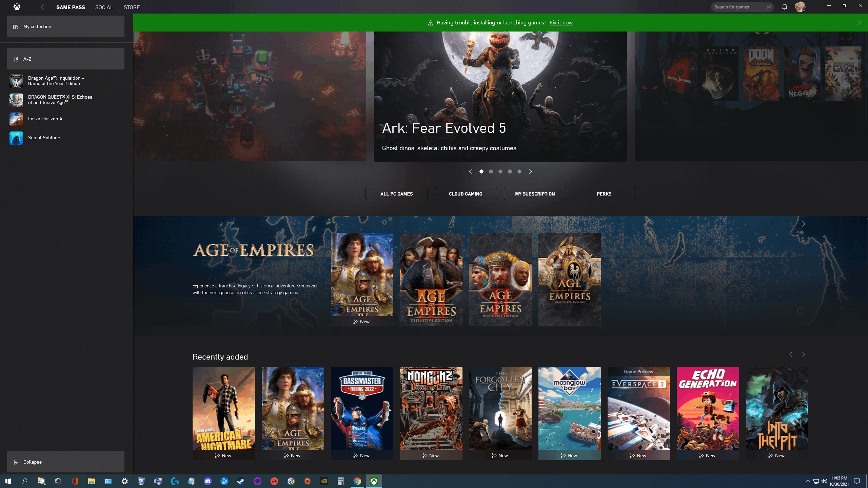Click the Ark Fear Evolved 5 banner
The image size is (868, 488).
pos(500,97)
